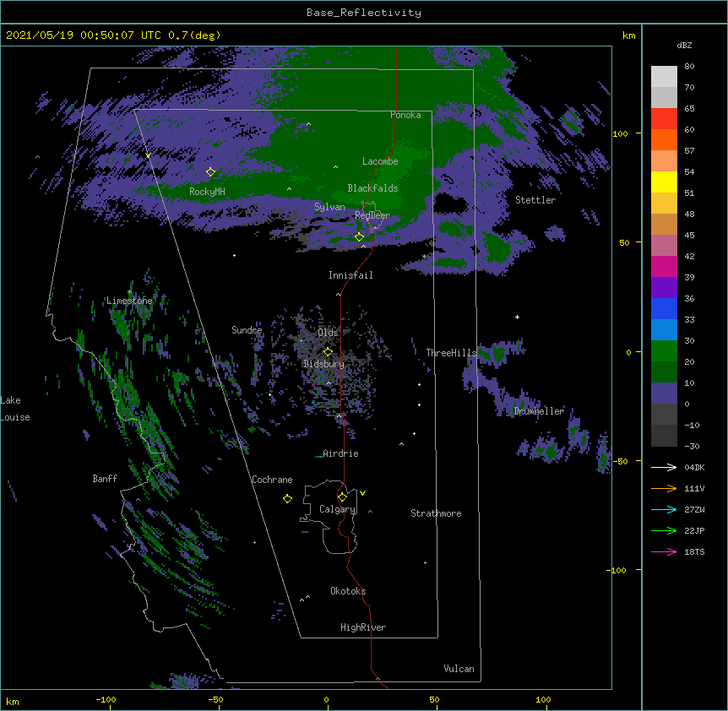Click the 18TS legend label
This screenshot has height=711, width=728.
pos(694,551)
